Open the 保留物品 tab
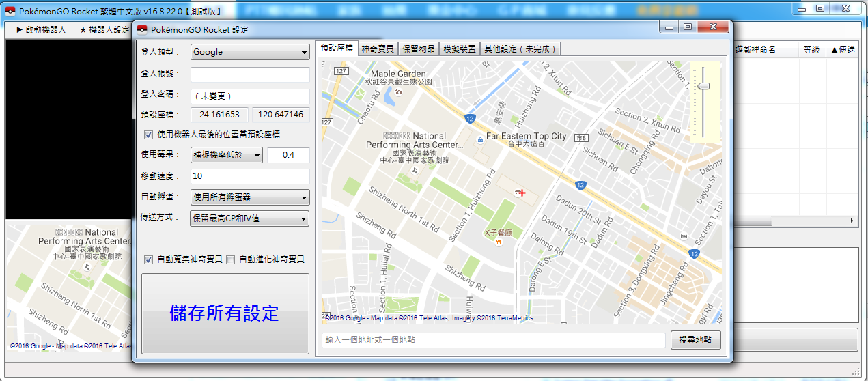868x381 pixels. pyautogui.click(x=418, y=48)
